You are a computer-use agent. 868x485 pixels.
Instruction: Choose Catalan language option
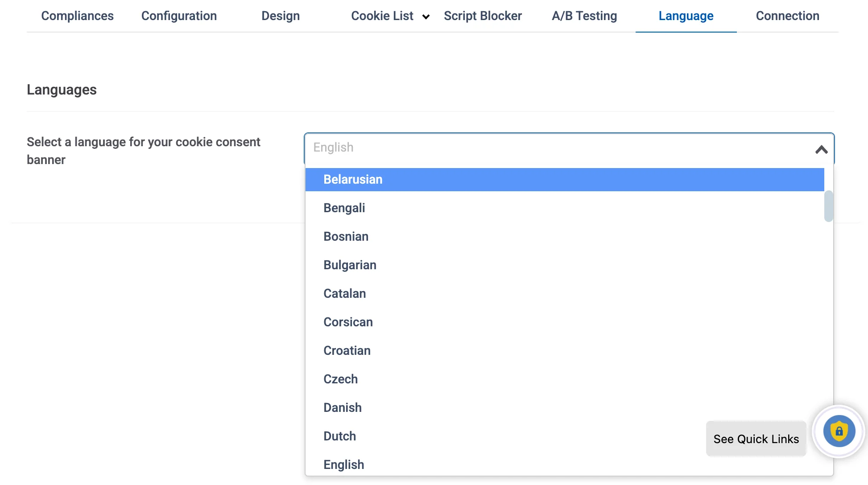(565, 294)
